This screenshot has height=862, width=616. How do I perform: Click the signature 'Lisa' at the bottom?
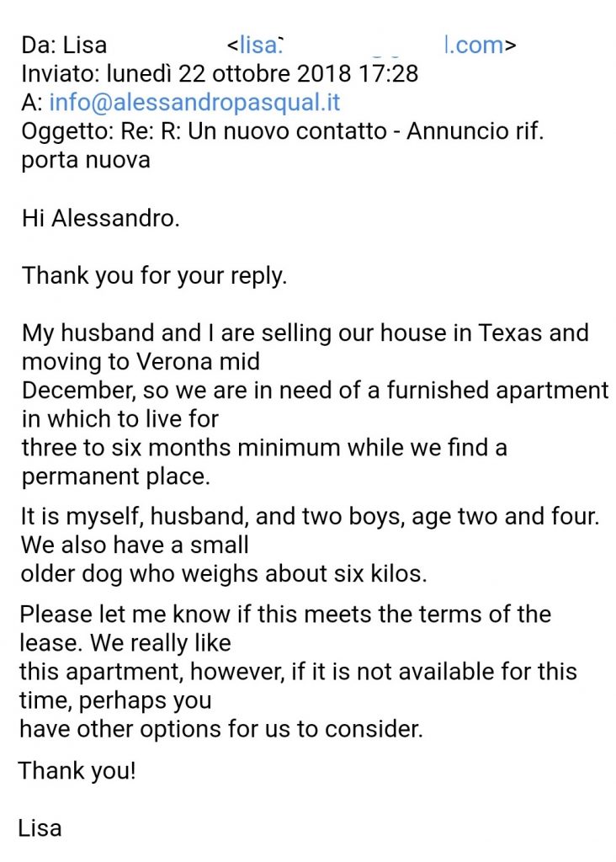tap(40, 827)
